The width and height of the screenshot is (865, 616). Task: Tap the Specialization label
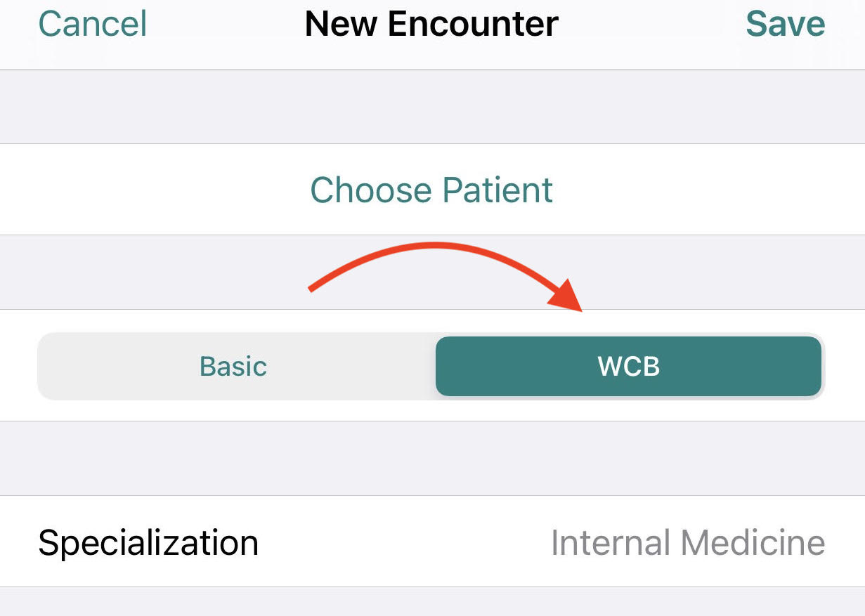(x=149, y=542)
